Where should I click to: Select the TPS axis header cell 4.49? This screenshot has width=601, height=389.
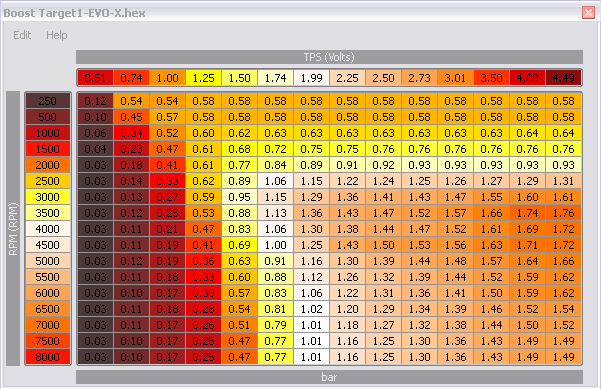563,78
